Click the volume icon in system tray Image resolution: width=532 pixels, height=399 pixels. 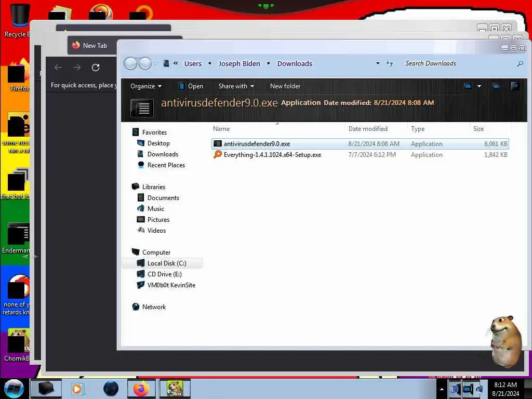480,389
